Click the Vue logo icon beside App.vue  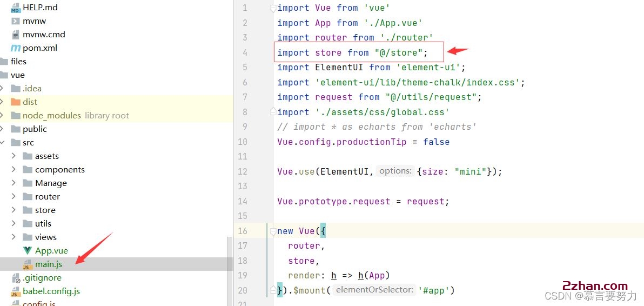coord(28,251)
